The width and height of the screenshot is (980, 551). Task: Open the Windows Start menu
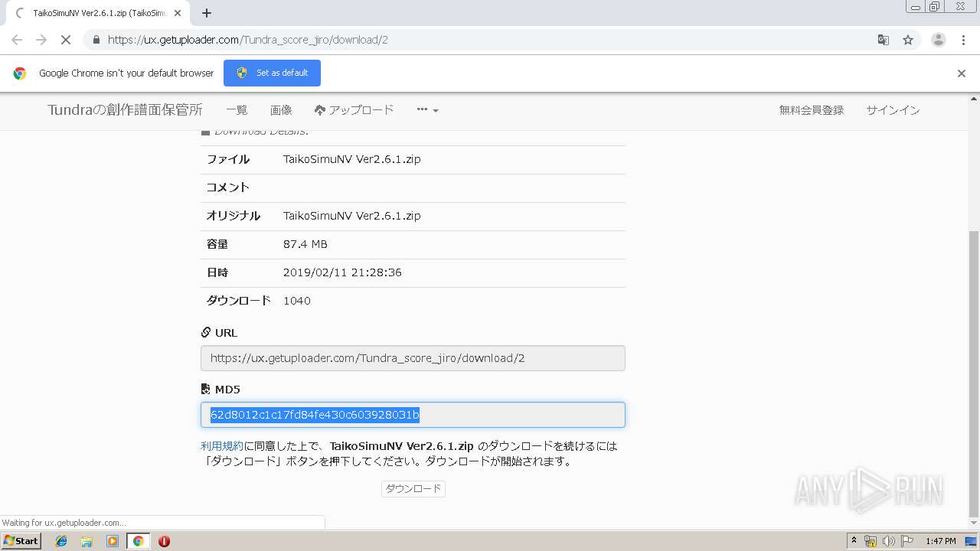click(x=21, y=541)
